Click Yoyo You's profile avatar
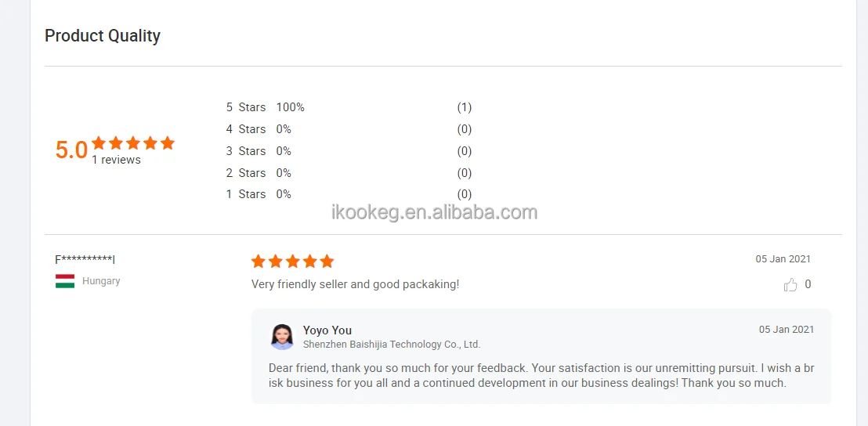Viewport: 868px width, 426px height. coord(282,337)
